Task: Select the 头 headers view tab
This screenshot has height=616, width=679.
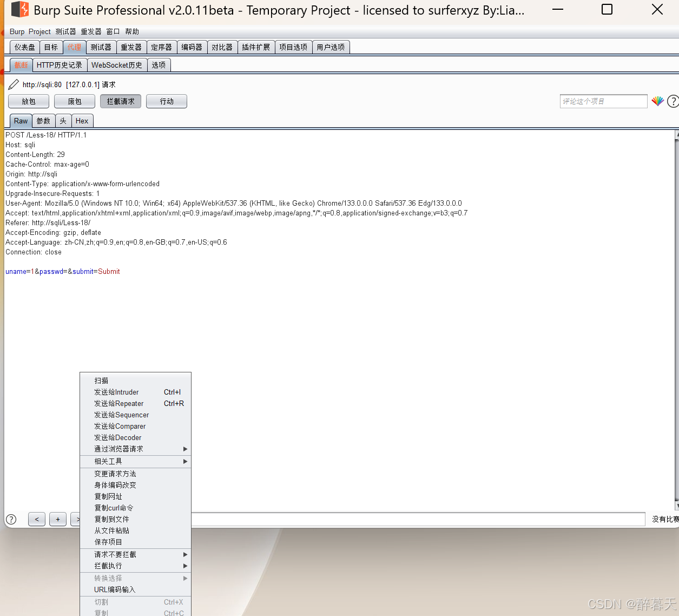Action: click(x=63, y=121)
